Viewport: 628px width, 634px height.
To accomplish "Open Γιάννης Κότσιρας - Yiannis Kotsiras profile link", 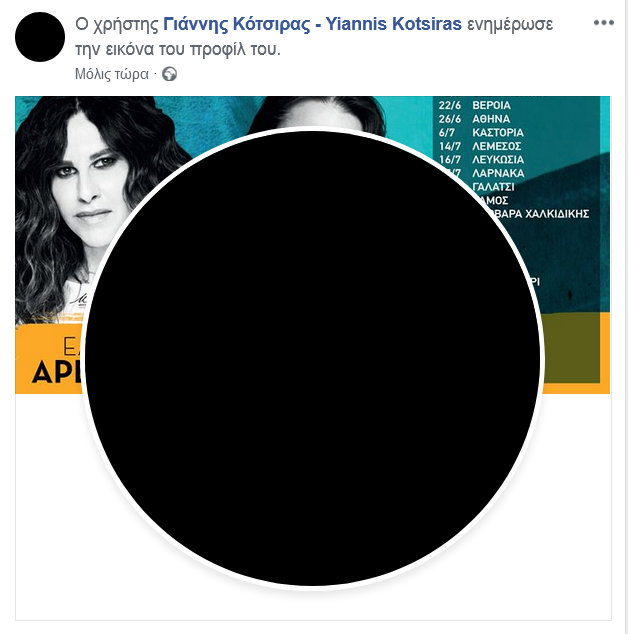I will 312,24.
